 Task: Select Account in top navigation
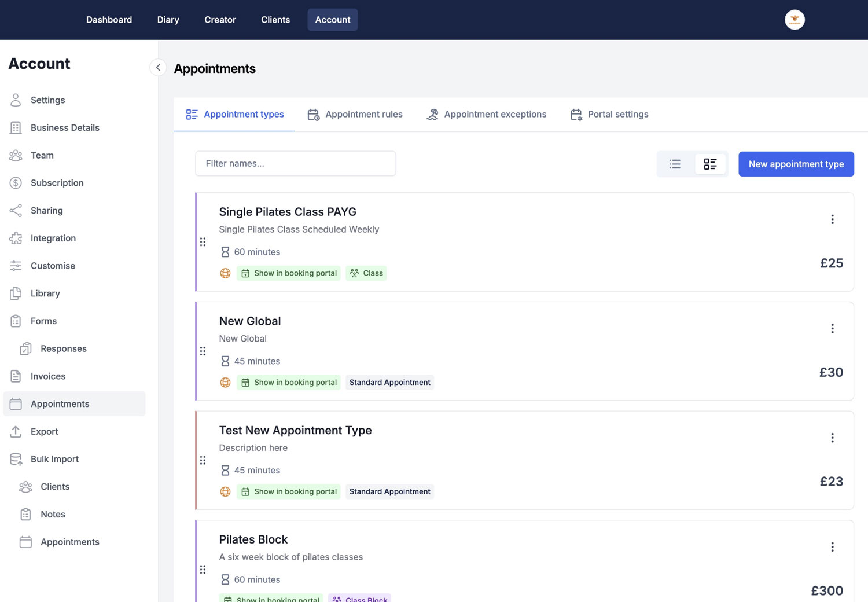click(x=333, y=20)
